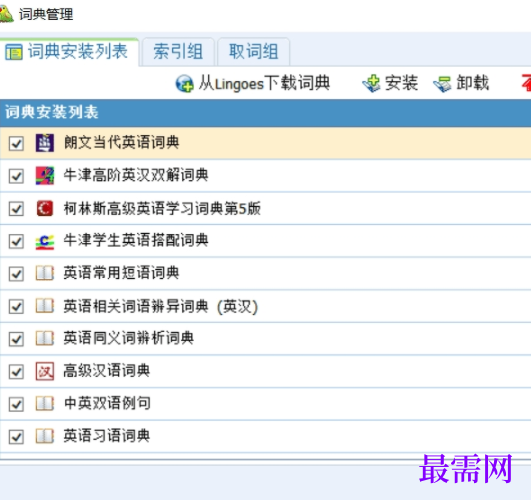Click the 安装 button
The height and width of the screenshot is (500, 531).
click(390, 83)
